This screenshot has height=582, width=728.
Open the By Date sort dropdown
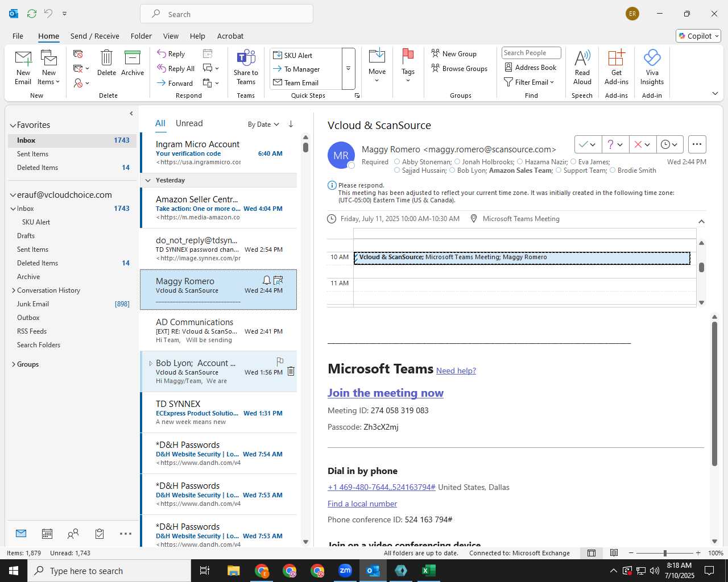[263, 124]
